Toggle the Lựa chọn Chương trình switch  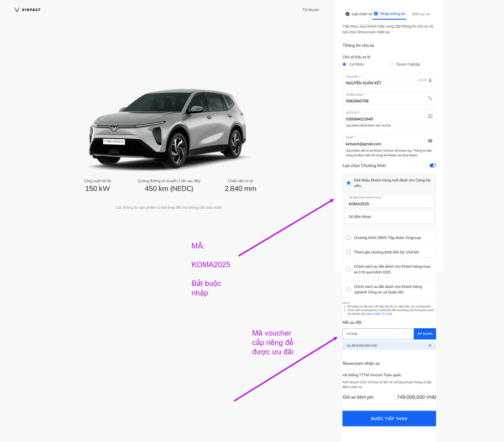pos(433,165)
